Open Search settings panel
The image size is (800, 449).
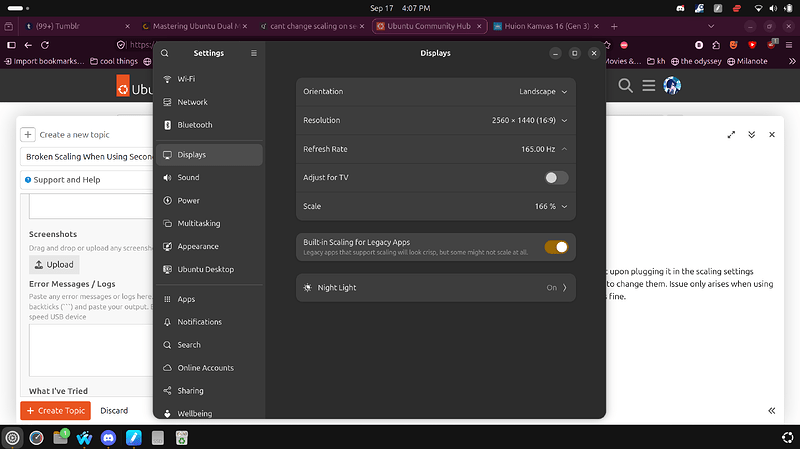coord(209,345)
